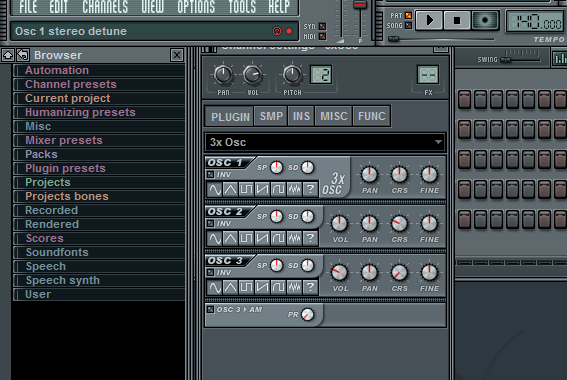This screenshot has height=380, width=567.
Task: Close the Browser panel
Action: tap(177, 55)
